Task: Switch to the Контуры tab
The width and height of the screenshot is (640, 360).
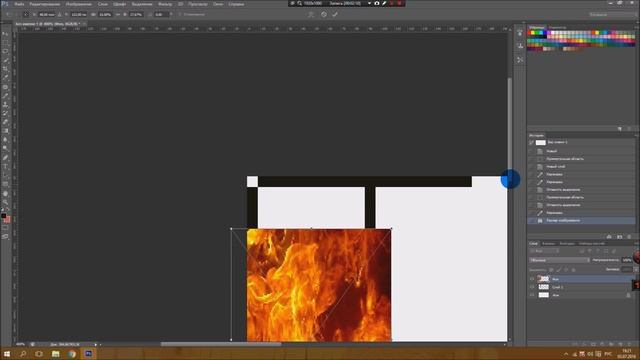Action: (x=567, y=244)
